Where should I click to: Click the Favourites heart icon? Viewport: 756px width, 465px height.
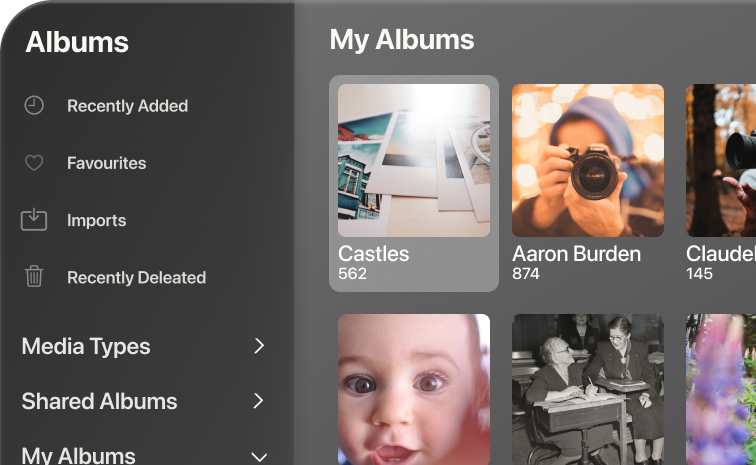[x=34, y=162]
